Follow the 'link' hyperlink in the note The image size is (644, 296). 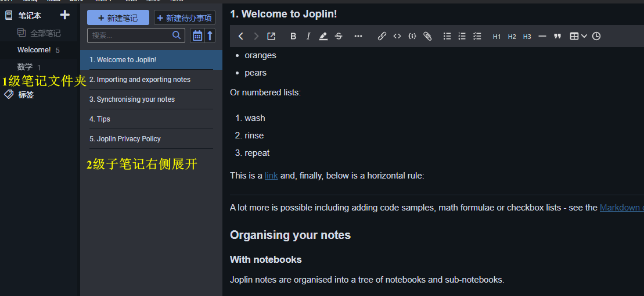pos(271,176)
